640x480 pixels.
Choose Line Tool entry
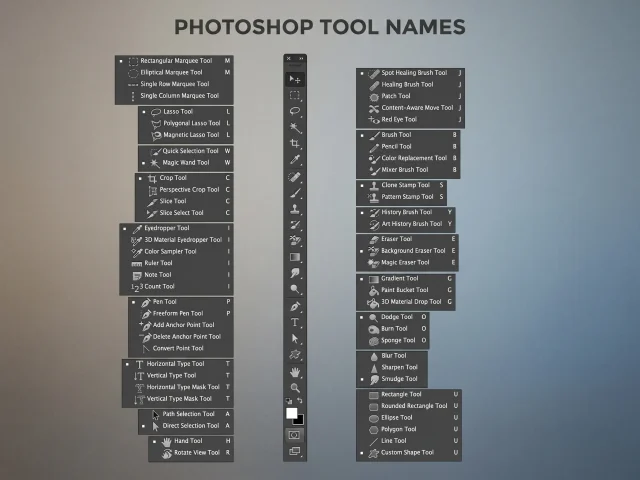(409, 441)
